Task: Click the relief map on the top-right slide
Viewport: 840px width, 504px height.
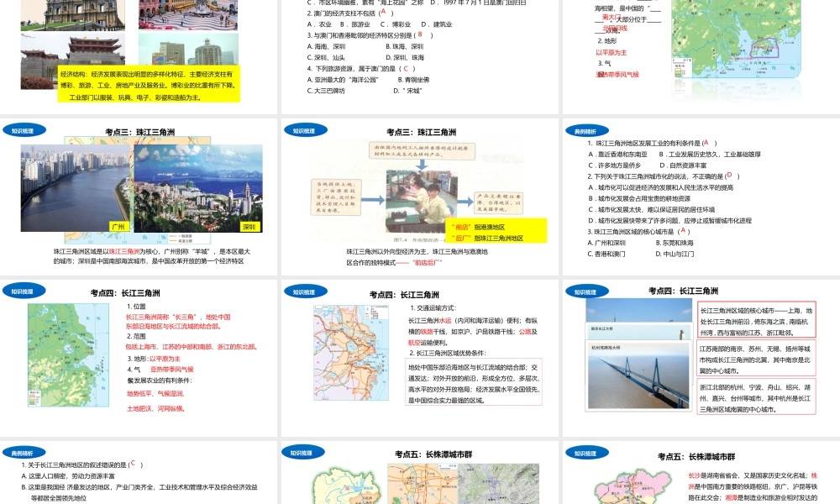Action: point(736,39)
